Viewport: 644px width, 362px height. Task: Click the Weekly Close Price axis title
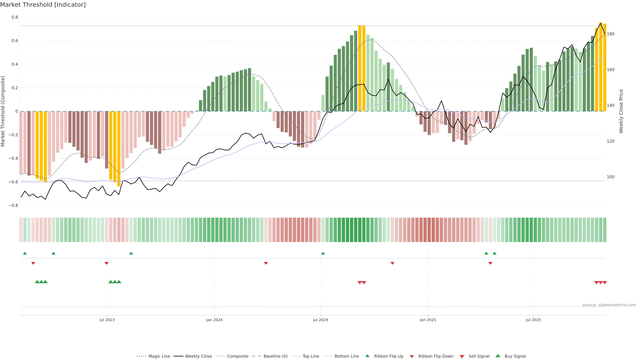[x=621, y=111]
